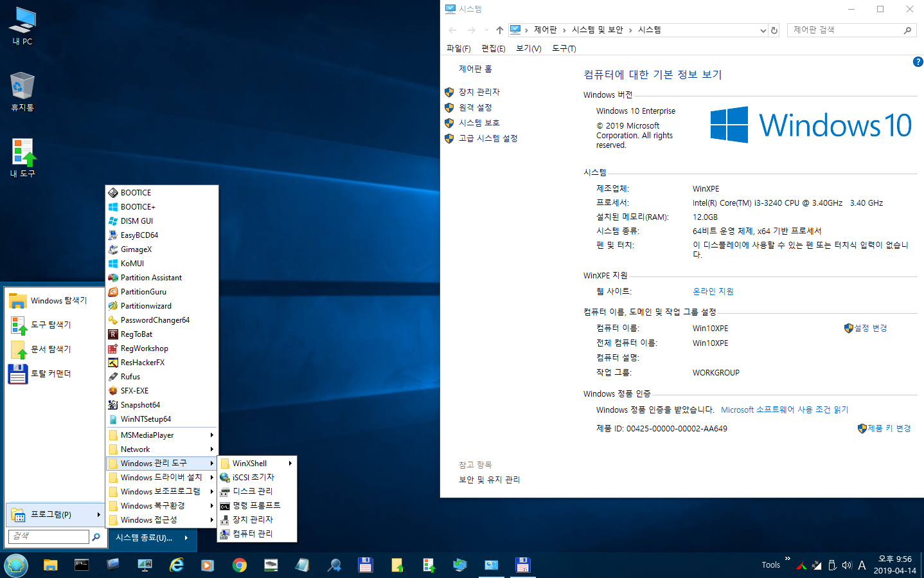Viewport: 924px width, 578px height.
Task: Click 설정 변경 link
Action: click(x=871, y=328)
